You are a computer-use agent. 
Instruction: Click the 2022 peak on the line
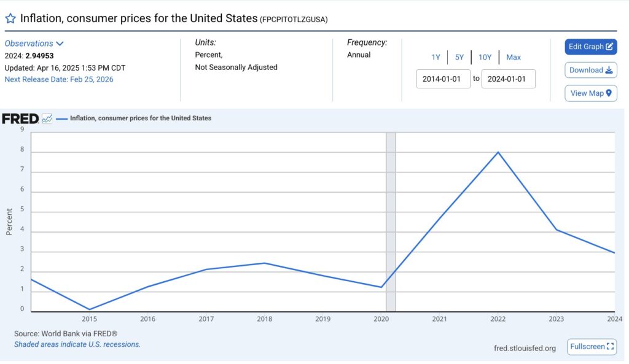498,152
